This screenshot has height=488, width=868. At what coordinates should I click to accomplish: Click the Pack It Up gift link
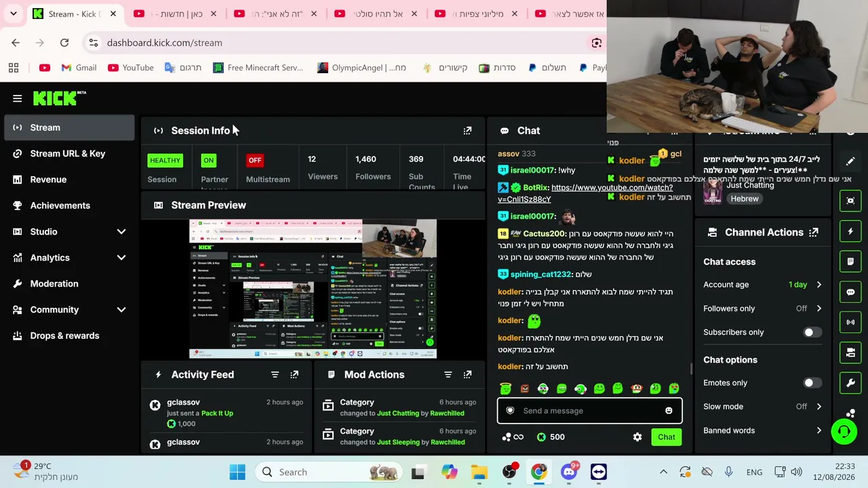(217, 413)
